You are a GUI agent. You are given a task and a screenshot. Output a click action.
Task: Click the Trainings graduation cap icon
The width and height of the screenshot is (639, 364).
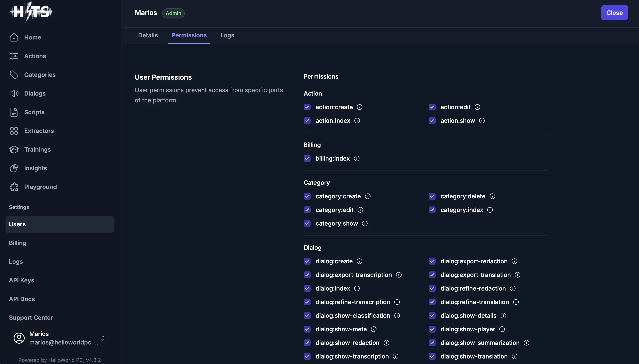(x=14, y=150)
